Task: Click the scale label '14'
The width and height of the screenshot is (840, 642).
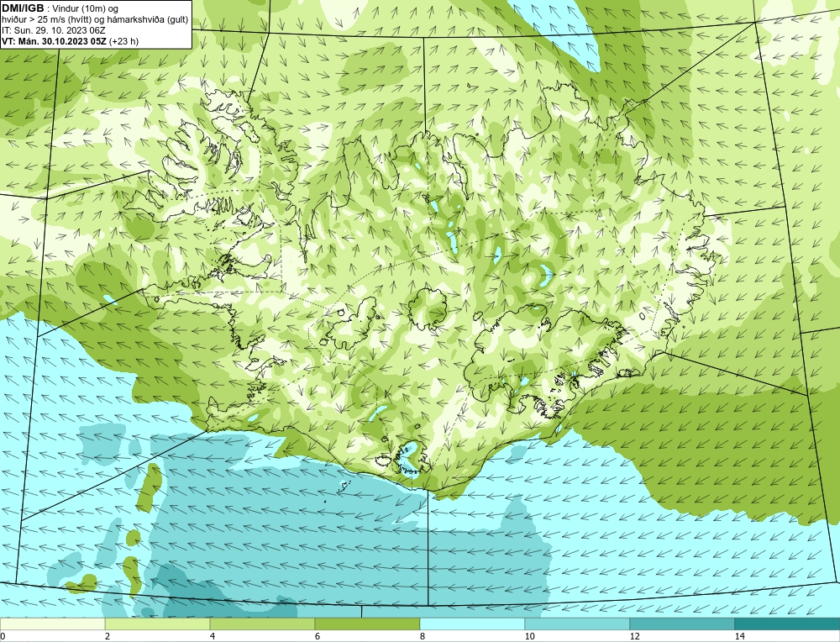Action: coord(740,636)
